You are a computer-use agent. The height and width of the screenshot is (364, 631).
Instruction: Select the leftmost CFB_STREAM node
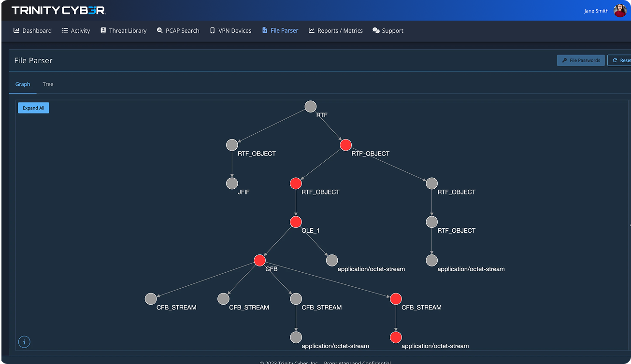151,299
